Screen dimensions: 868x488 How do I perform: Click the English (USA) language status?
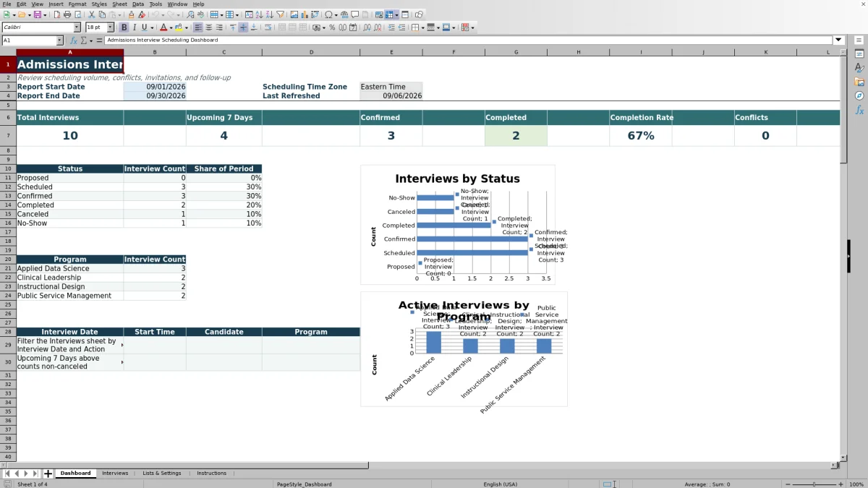(500, 484)
